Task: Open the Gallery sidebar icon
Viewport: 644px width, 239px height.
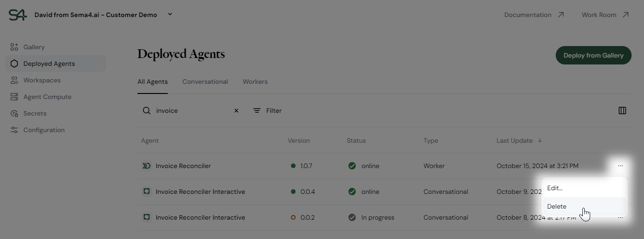Action: pos(14,47)
